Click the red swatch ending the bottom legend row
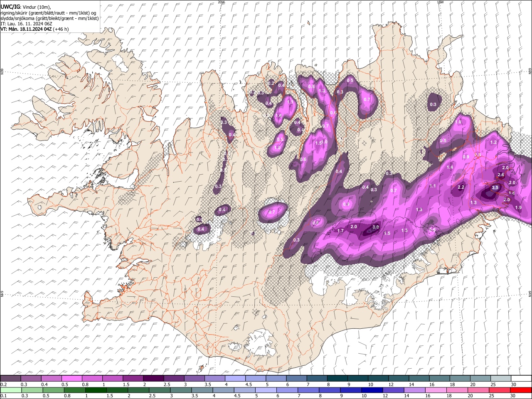 coord(521,390)
